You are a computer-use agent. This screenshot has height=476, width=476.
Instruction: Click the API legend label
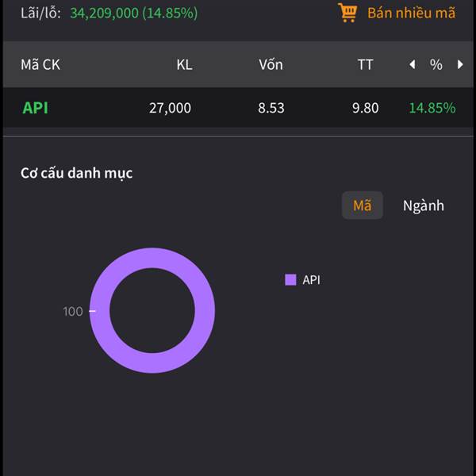(x=311, y=279)
